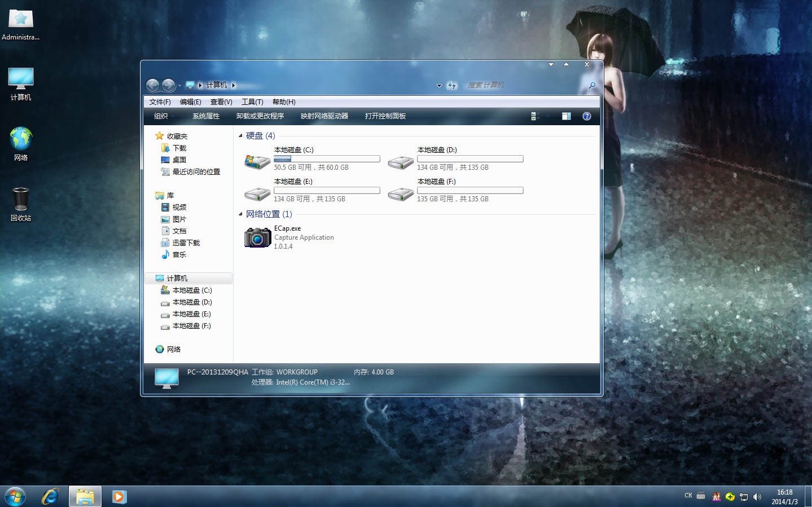Click the network icon in system tray
The image size is (812, 507).
[744, 497]
